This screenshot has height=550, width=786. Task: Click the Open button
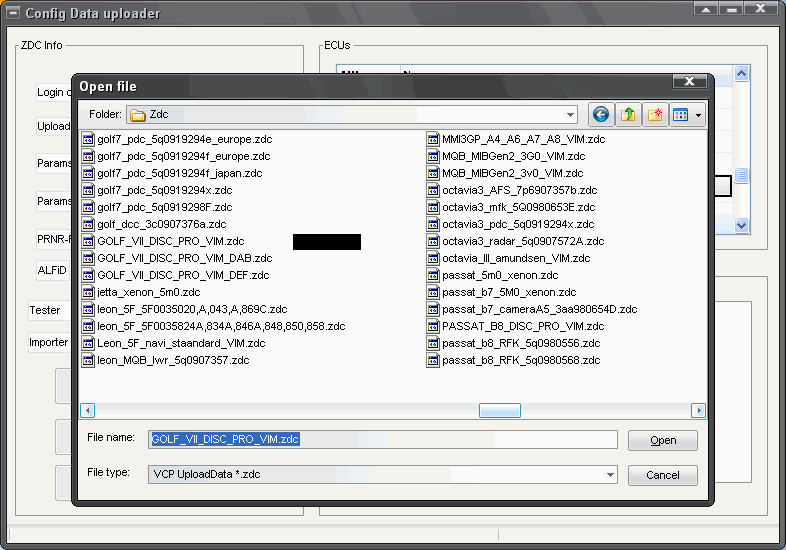click(x=663, y=440)
